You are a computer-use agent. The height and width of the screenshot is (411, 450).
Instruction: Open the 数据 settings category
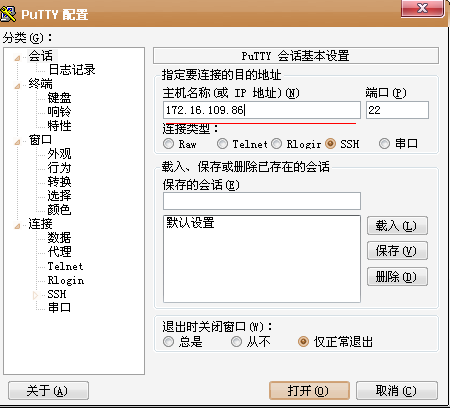coord(59,238)
